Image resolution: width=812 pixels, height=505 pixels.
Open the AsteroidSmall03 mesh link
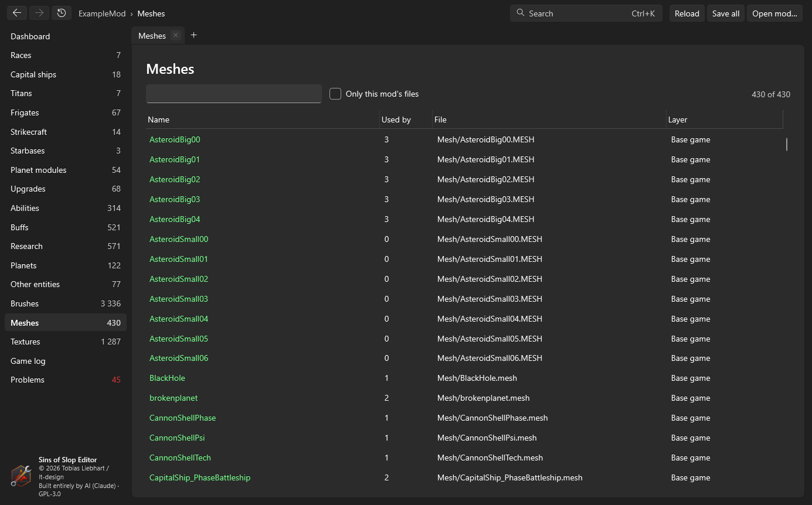point(179,299)
